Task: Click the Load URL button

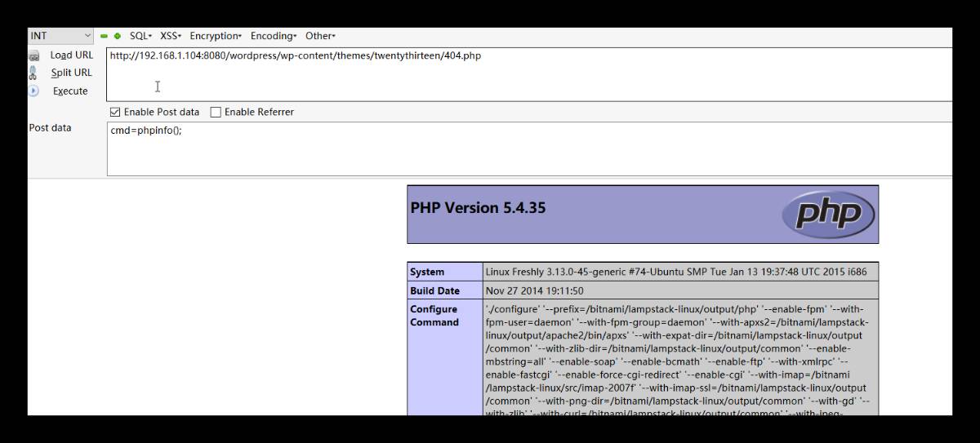Action: (x=72, y=55)
